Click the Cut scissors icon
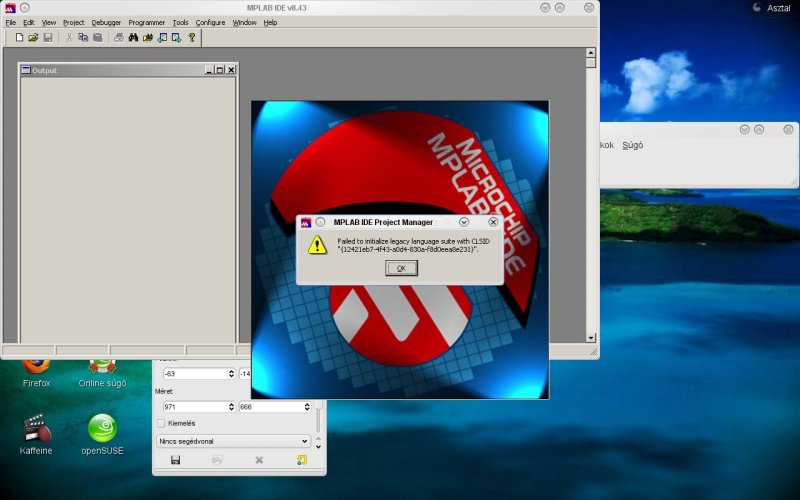 (69, 37)
